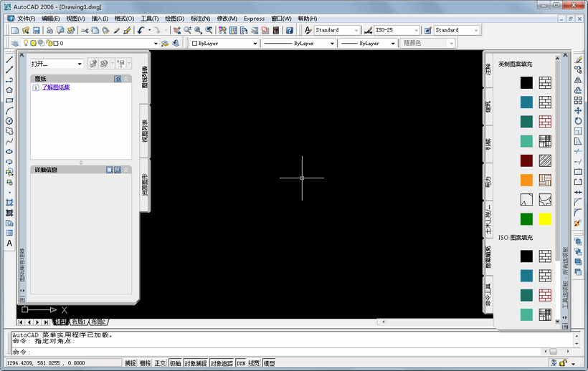This screenshot has width=588, height=371.
Task: Switch to the 布局1 layout tab
Action: (77, 322)
